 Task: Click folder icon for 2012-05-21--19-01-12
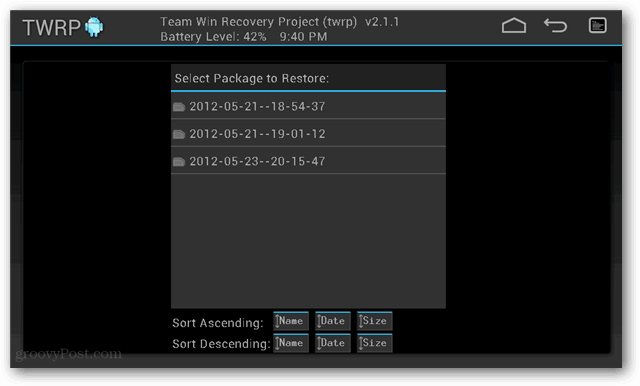[x=179, y=134]
